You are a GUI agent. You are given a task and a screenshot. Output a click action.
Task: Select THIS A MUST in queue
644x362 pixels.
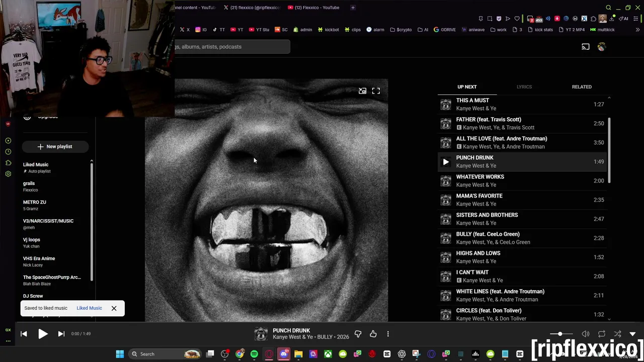coord(521,105)
